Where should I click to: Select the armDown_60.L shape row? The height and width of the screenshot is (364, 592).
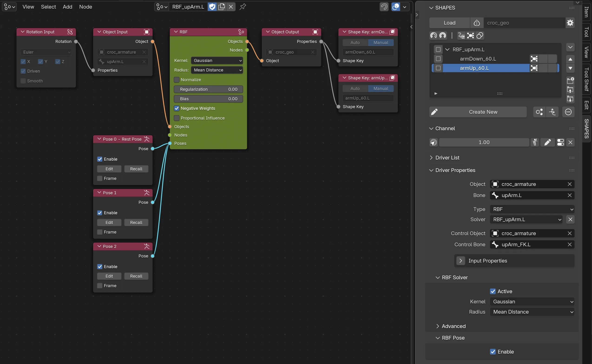(x=478, y=59)
